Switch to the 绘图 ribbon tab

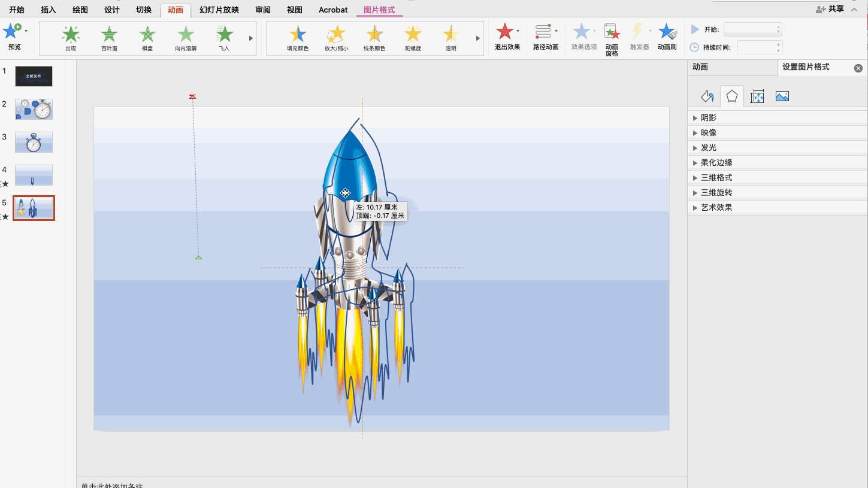tap(80, 10)
